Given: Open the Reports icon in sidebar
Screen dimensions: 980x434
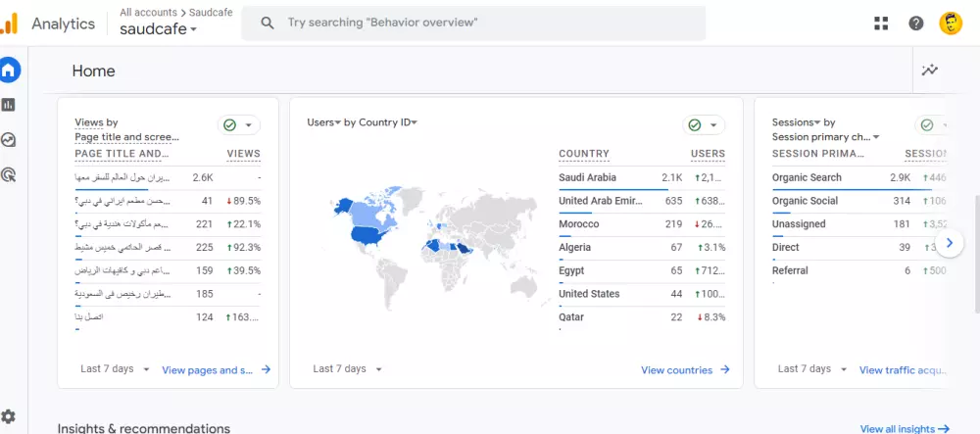Looking at the screenshot, I should pos(9,105).
